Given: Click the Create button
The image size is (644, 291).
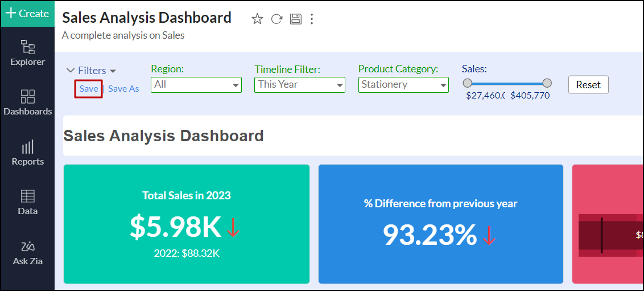Looking at the screenshot, I should click(x=27, y=13).
